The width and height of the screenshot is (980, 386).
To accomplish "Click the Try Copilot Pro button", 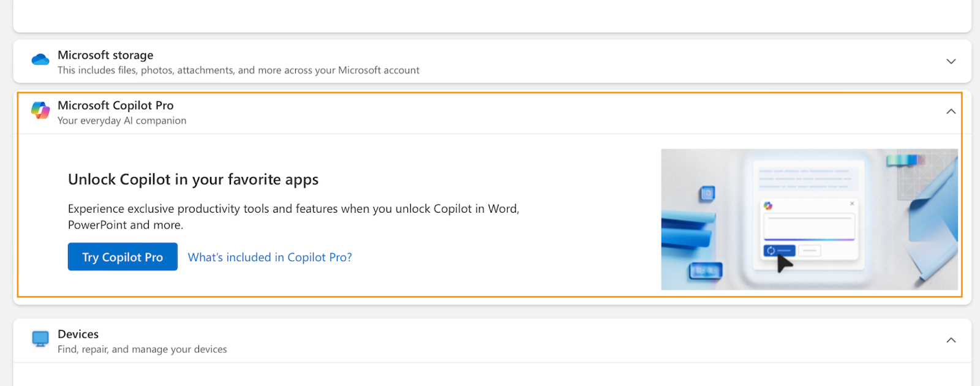I will point(123,257).
